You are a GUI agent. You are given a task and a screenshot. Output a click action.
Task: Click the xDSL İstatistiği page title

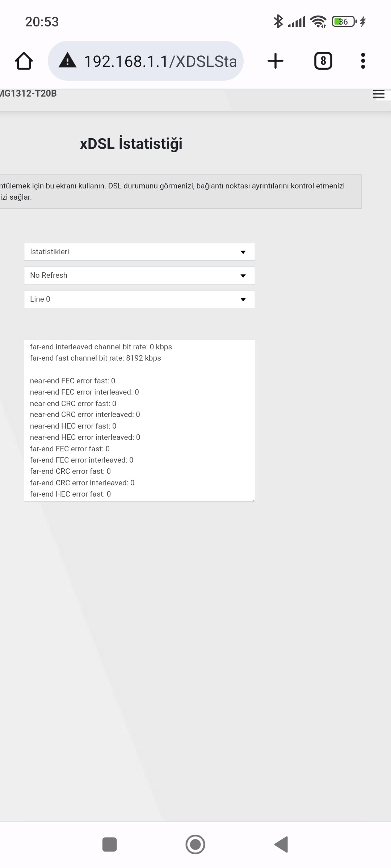pos(131,143)
